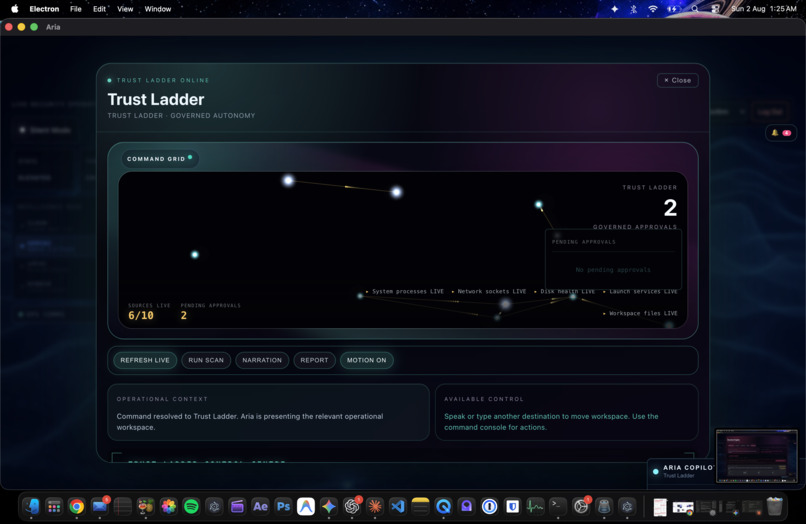
Task: Launch Visual Studio Code from dock
Action: 397,507
